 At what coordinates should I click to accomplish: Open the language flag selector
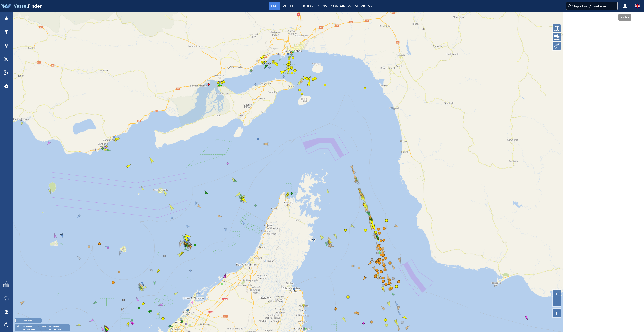(637, 6)
